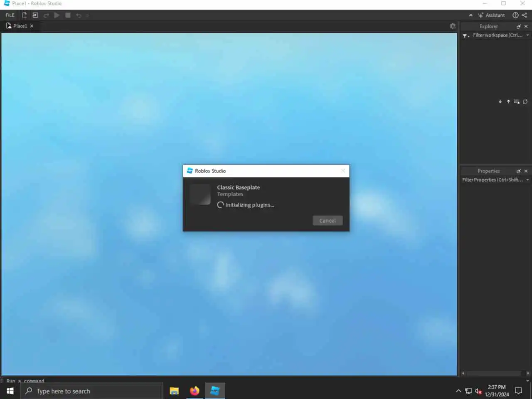Open the Explorer filter funnel options

coord(466,36)
